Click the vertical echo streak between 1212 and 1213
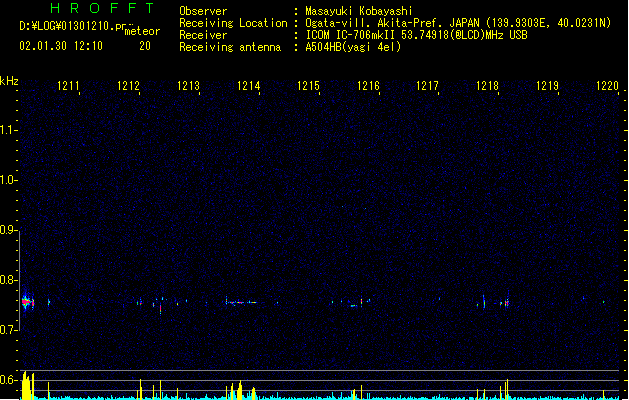 (160, 309)
